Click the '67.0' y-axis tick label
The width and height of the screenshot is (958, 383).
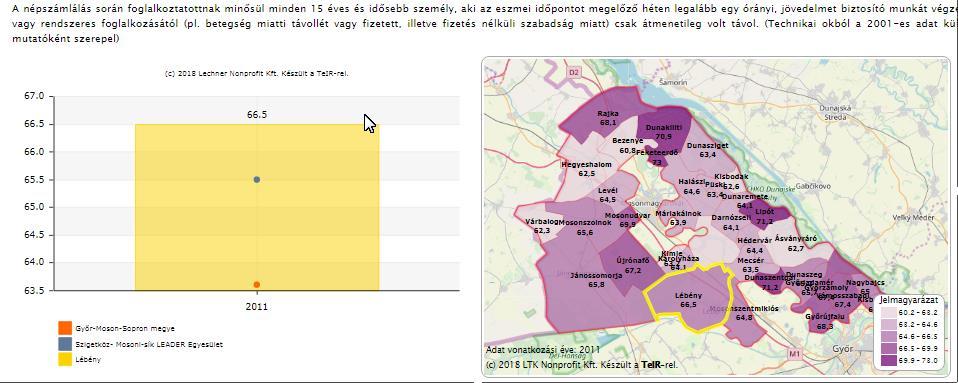(34, 97)
